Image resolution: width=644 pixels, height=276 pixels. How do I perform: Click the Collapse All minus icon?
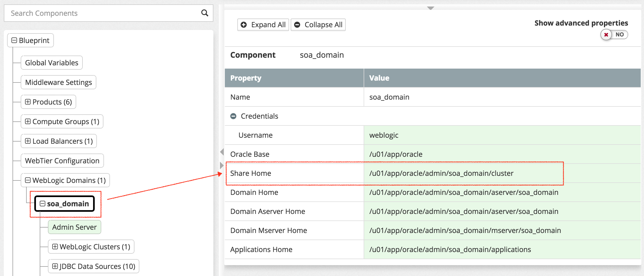[x=297, y=25]
